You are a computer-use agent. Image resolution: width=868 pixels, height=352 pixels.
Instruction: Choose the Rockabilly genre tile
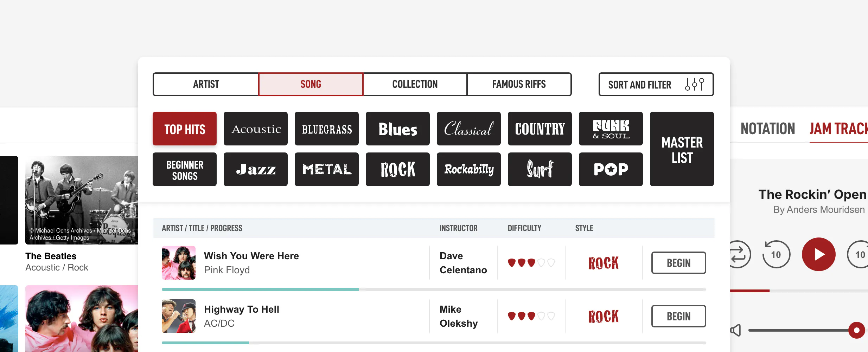point(469,169)
